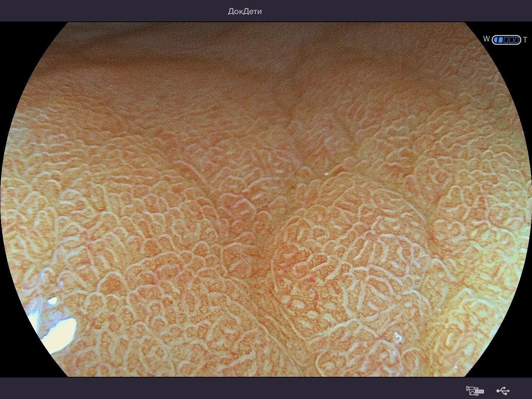Select the second filled zoom segment
Viewport: 532px width, 399px height.
pos(501,40)
